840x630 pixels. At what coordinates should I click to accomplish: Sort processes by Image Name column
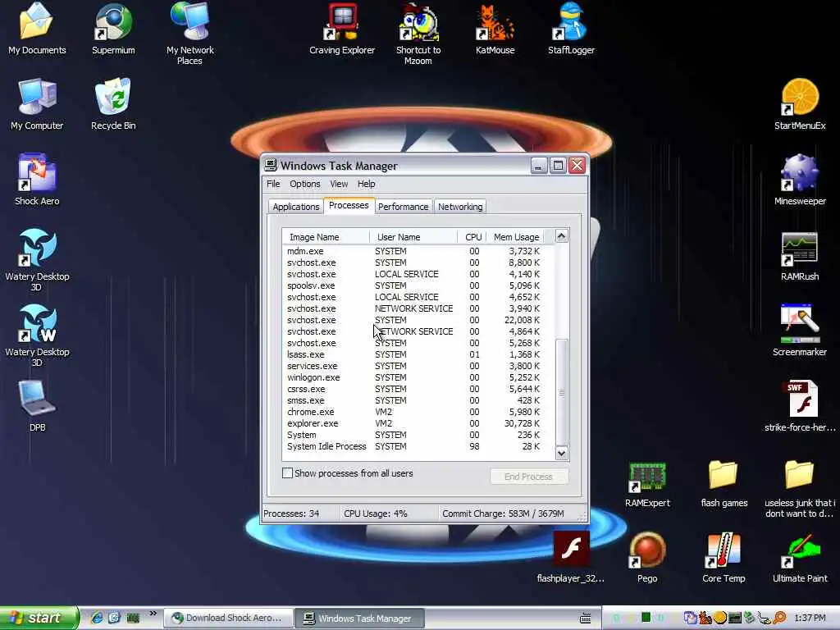[326, 237]
